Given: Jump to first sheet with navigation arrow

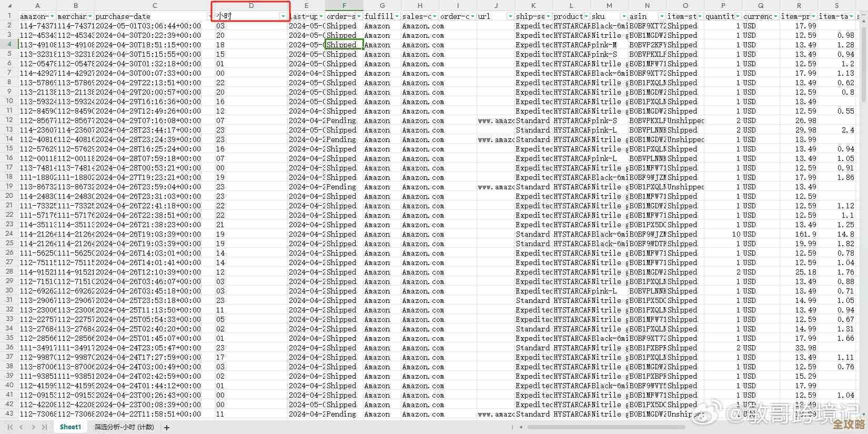Looking at the screenshot, I should (x=9, y=427).
